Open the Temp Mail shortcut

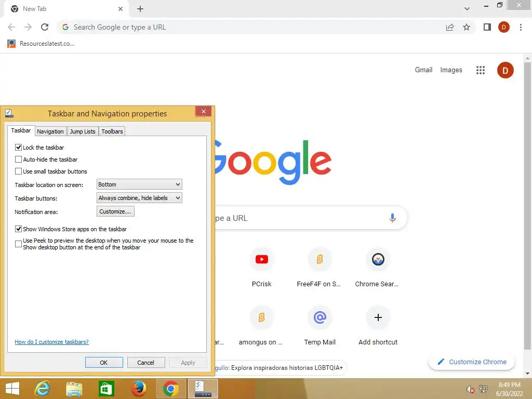coord(320,326)
